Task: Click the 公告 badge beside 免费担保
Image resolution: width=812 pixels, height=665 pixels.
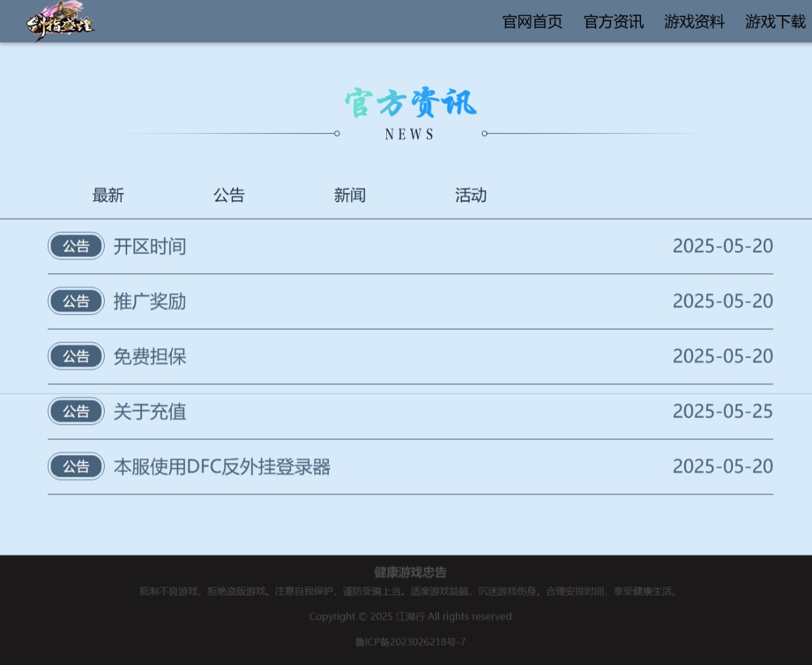Action: [76, 356]
